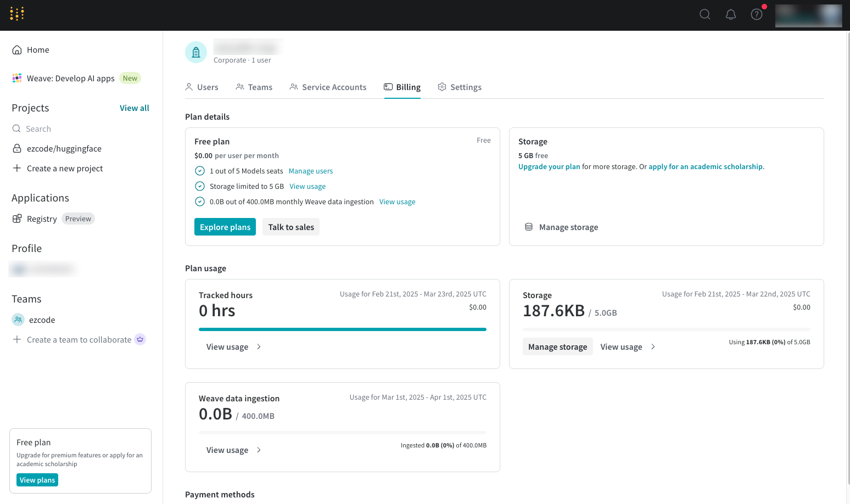Image resolution: width=850 pixels, height=504 pixels.
Task: Switch to the Service Accounts tab
Action: point(328,87)
